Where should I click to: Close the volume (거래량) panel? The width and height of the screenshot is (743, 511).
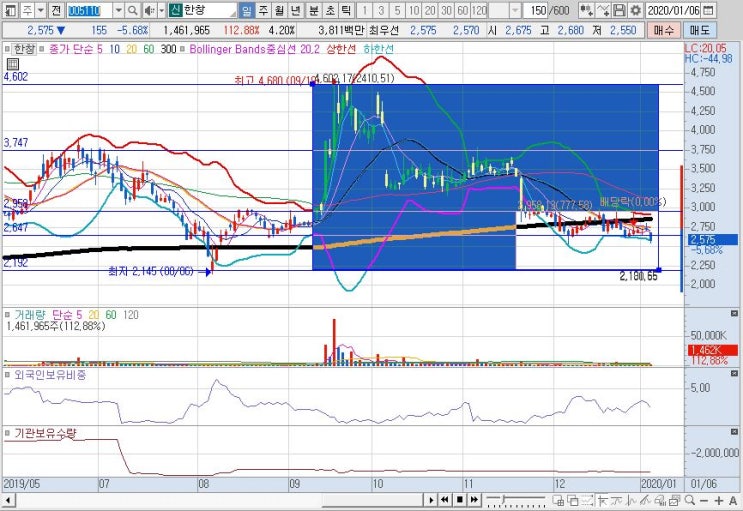pyautogui.click(x=734, y=313)
